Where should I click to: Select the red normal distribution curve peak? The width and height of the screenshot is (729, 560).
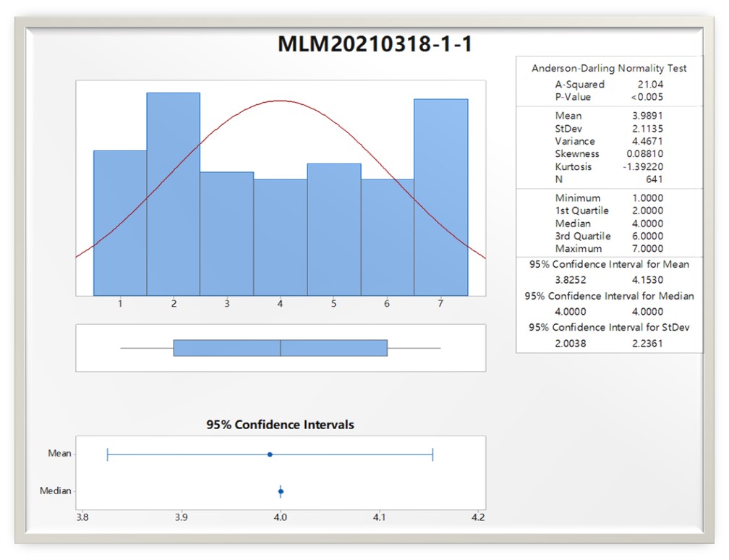tap(281, 101)
